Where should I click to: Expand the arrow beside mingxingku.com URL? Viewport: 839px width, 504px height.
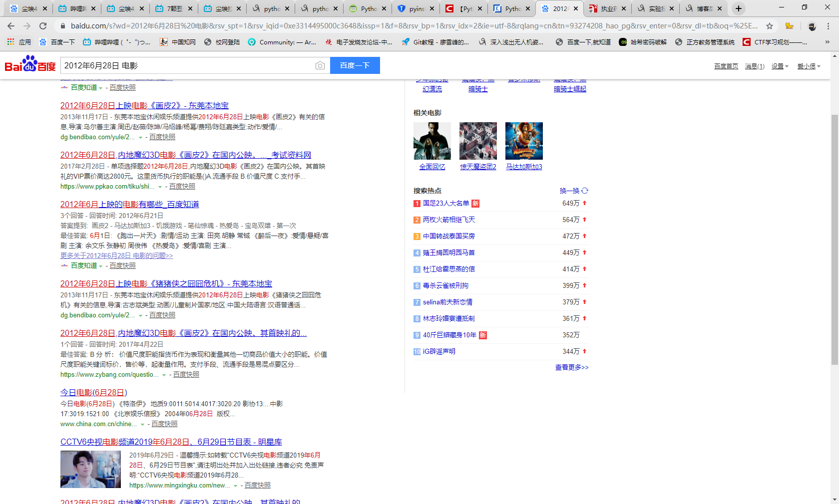click(235, 486)
